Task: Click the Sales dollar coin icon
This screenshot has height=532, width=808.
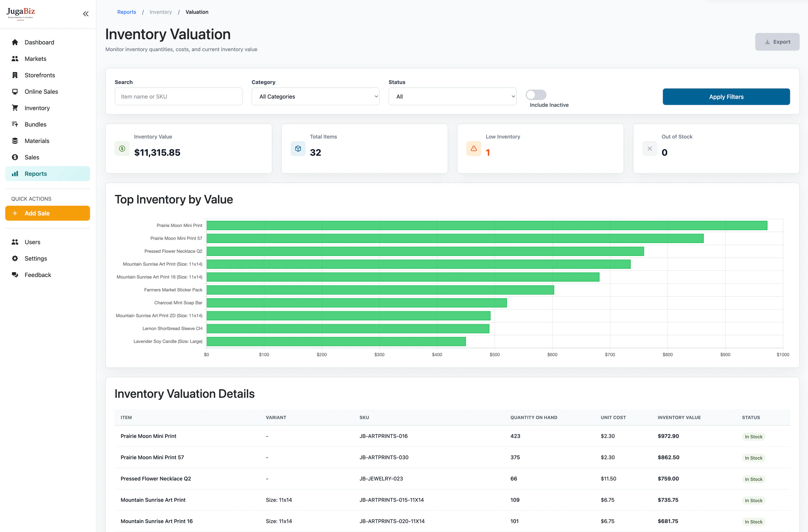Action: tap(15, 157)
